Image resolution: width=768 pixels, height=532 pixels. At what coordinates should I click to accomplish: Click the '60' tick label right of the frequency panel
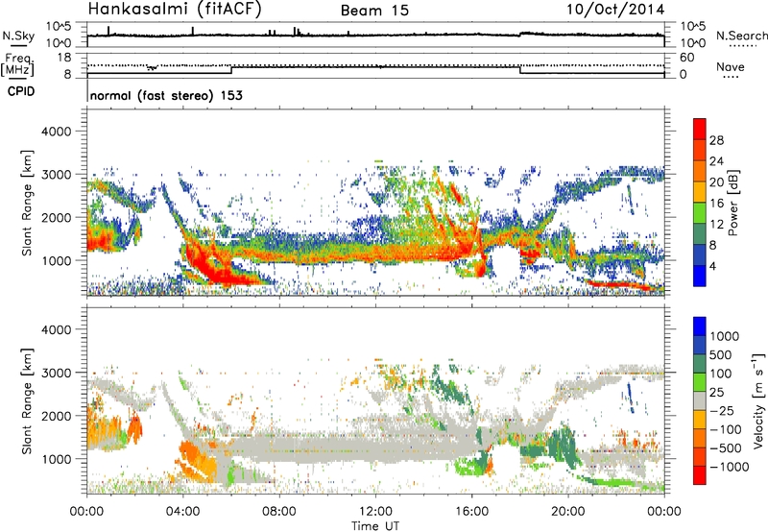686,58
